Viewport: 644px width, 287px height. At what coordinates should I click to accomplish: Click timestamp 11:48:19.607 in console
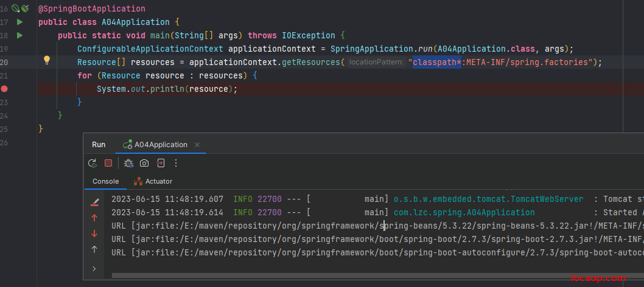194,199
